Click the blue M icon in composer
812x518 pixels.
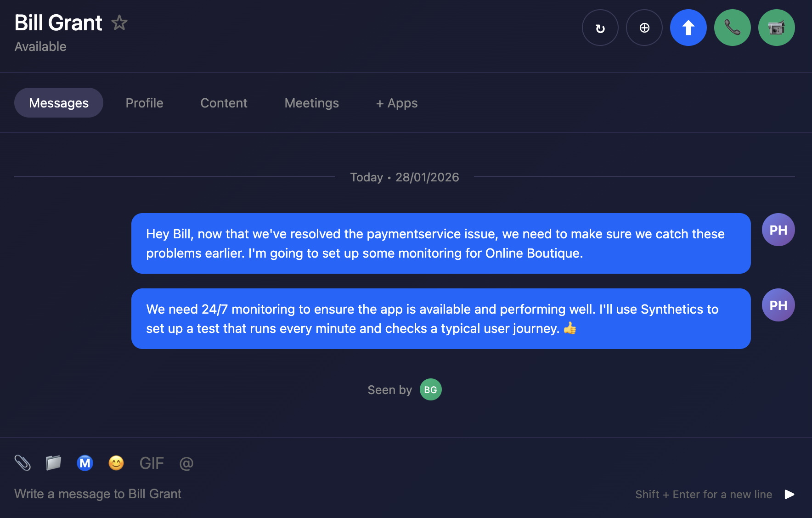point(85,463)
